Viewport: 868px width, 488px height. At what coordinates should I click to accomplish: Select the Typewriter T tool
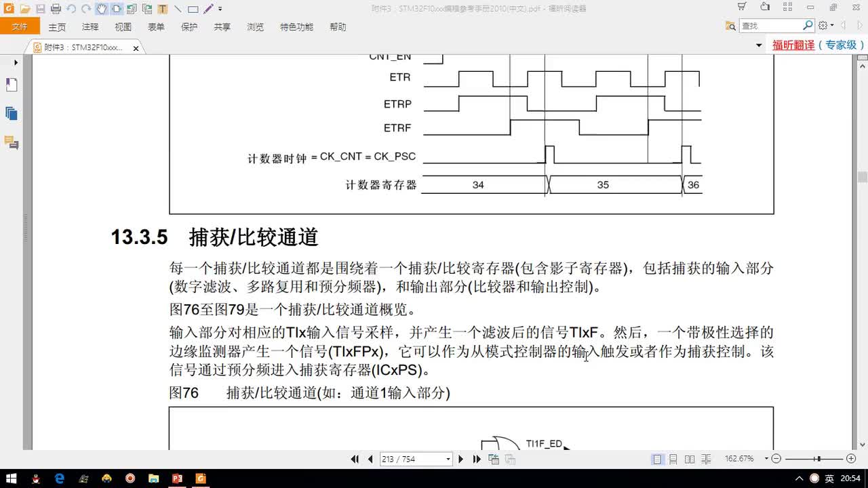click(163, 9)
